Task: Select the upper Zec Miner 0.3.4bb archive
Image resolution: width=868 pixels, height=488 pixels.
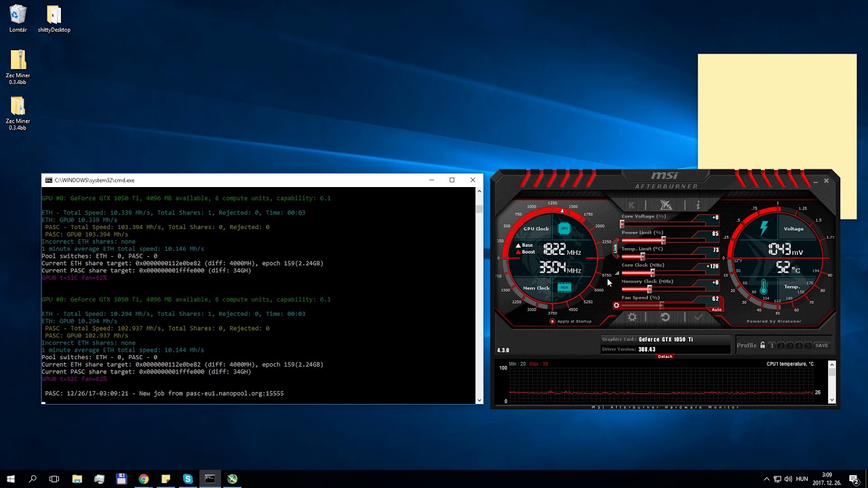Action: (18, 67)
